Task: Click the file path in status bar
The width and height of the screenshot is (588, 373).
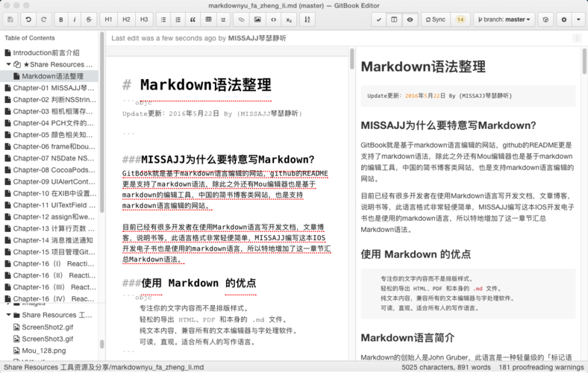Action: click(x=104, y=367)
